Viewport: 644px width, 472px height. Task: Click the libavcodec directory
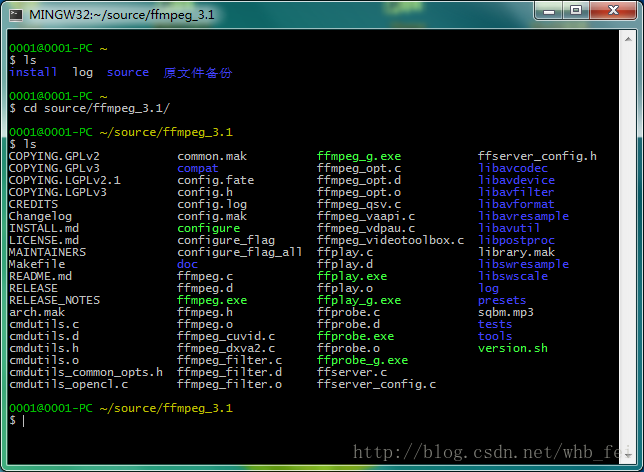click(x=513, y=168)
